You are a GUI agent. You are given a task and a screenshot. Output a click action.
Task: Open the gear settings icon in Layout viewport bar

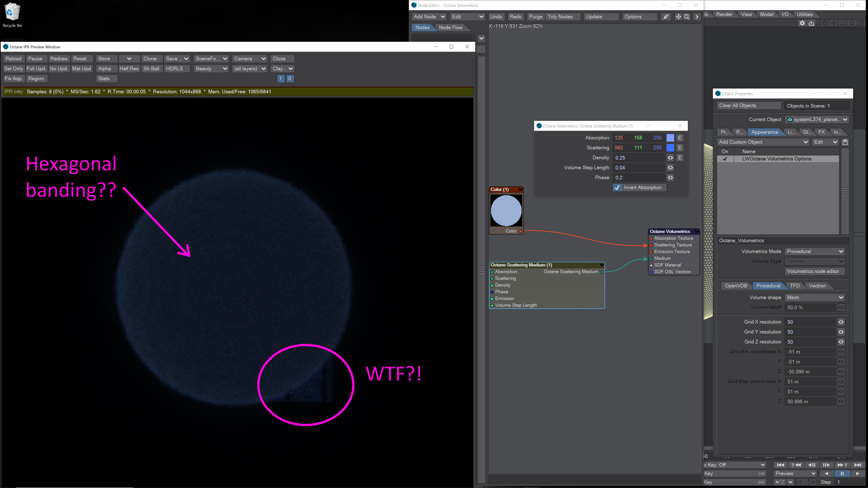[x=802, y=23]
